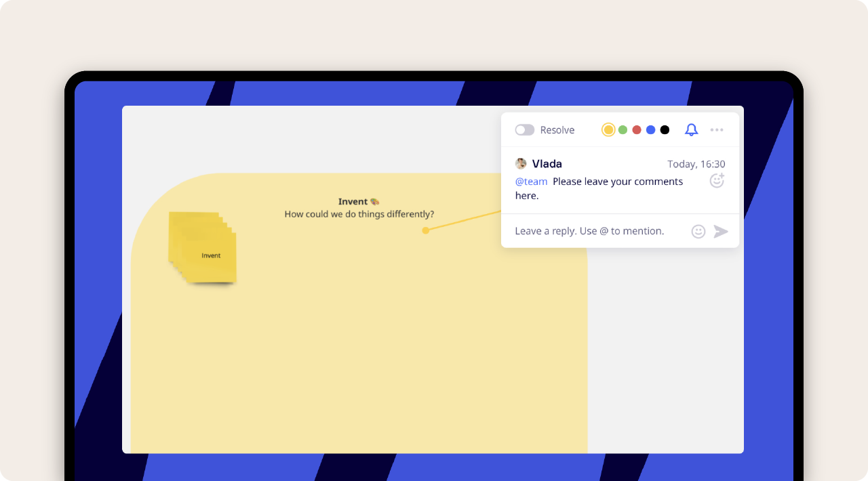Select the blue comment color
868x481 pixels.
pos(651,130)
